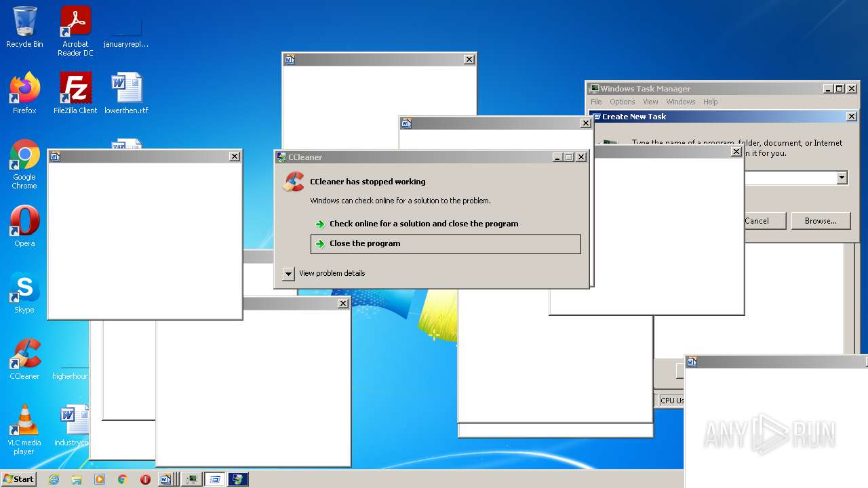
Task: Launch the FileZilla Client desktop shortcut
Action: (x=75, y=94)
